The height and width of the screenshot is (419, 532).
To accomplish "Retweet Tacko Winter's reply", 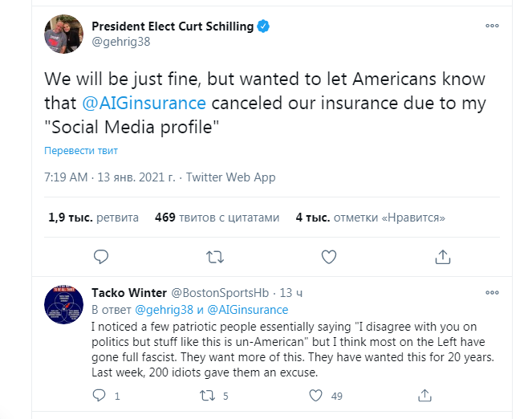I will click(x=208, y=395).
